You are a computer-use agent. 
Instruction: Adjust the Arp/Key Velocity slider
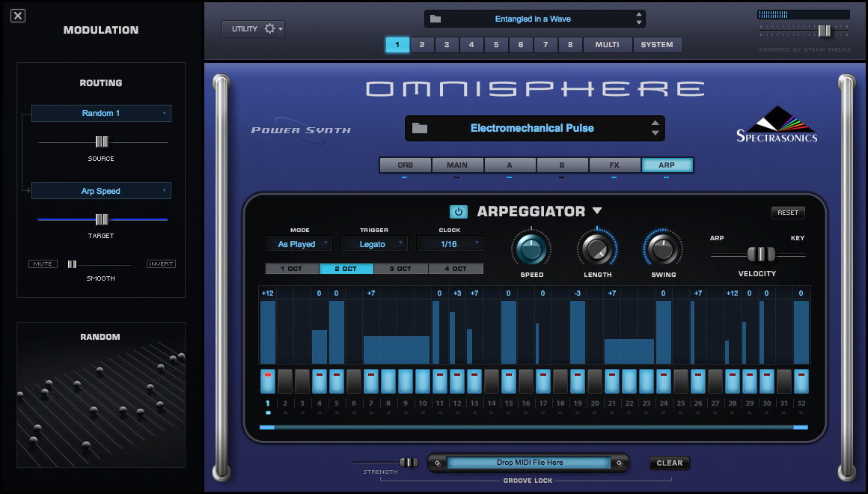[760, 254]
